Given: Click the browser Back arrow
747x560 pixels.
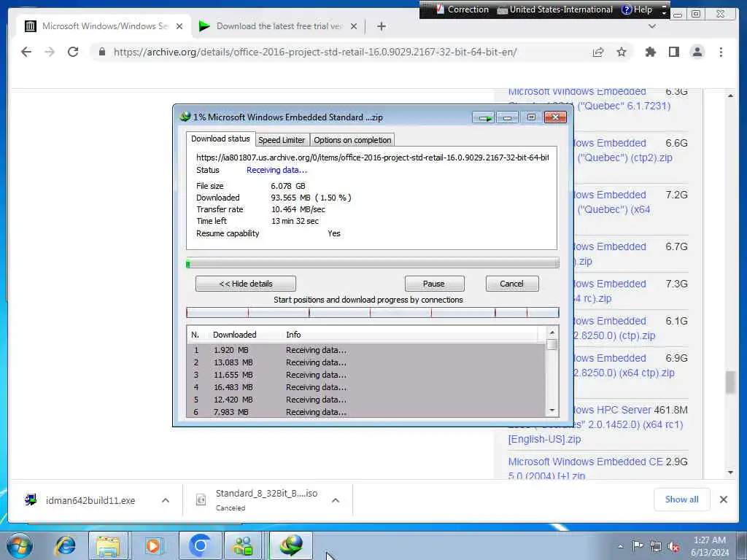Looking at the screenshot, I should (26, 52).
